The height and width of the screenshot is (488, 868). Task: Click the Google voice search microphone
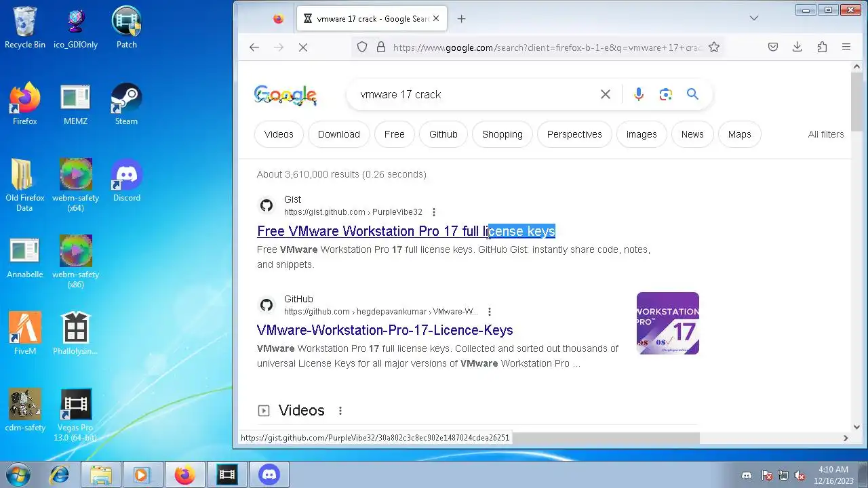[638, 94]
